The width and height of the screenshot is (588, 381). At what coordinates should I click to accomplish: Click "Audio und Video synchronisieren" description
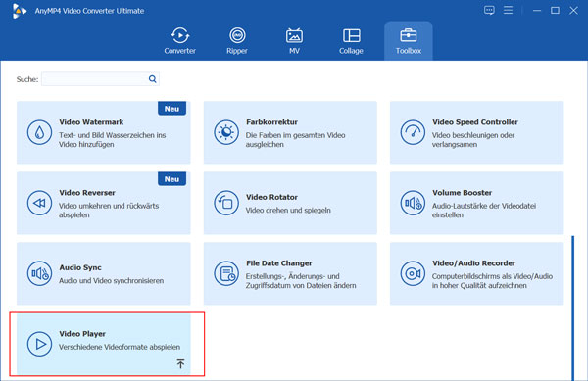tap(112, 280)
